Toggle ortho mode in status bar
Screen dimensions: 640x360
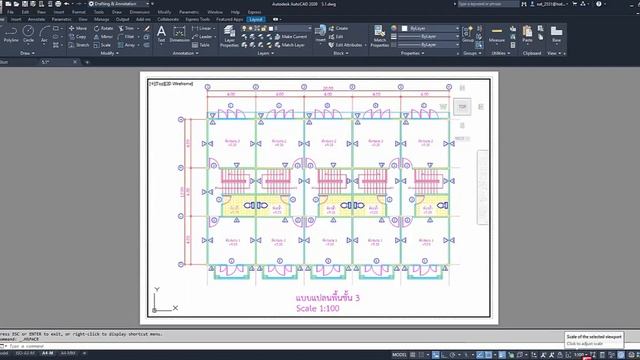(x=444, y=355)
